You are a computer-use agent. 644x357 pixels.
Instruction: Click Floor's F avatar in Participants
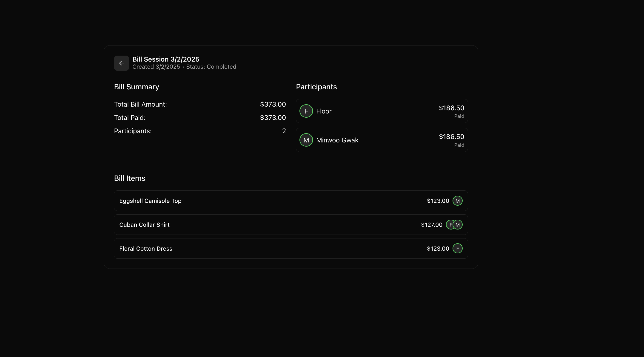[x=306, y=111]
